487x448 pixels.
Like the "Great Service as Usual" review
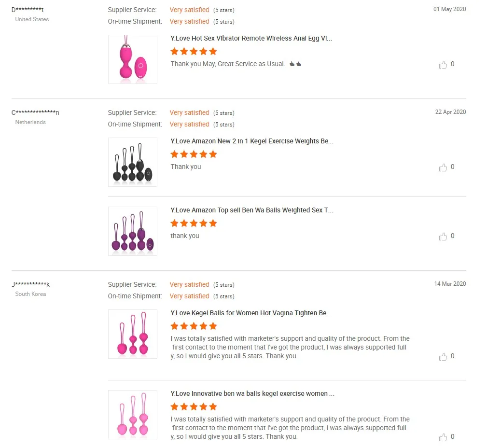pyautogui.click(x=443, y=65)
